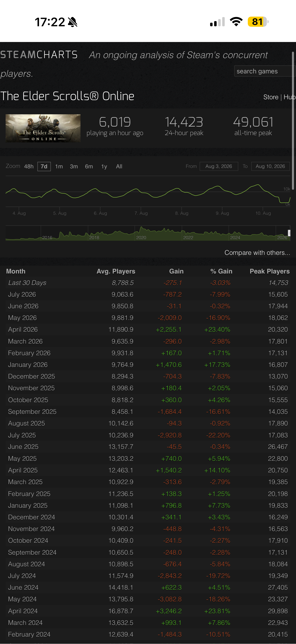Viewport: 296px width, 644px height.
Task: Select the Peak Players column header
Action: coord(270,271)
